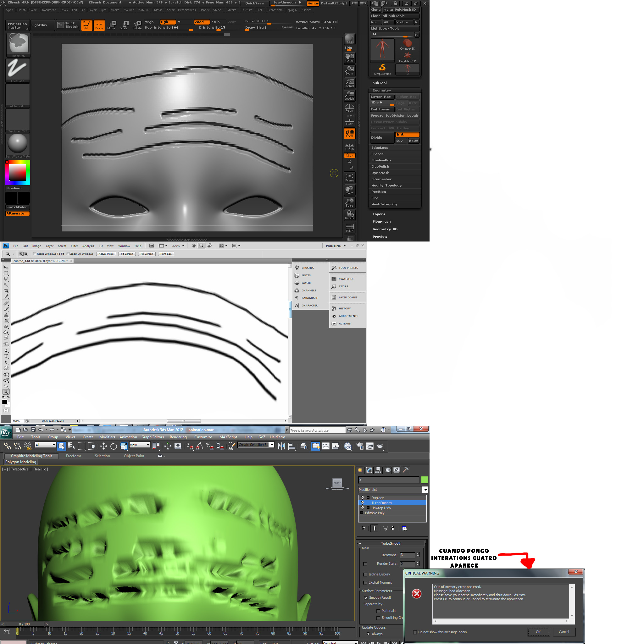Select the Displace modifier in stack
The height and width of the screenshot is (644, 644).
377,498
